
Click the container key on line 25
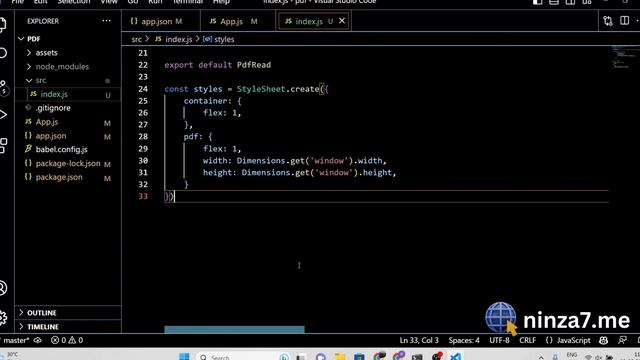click(205, 101)
